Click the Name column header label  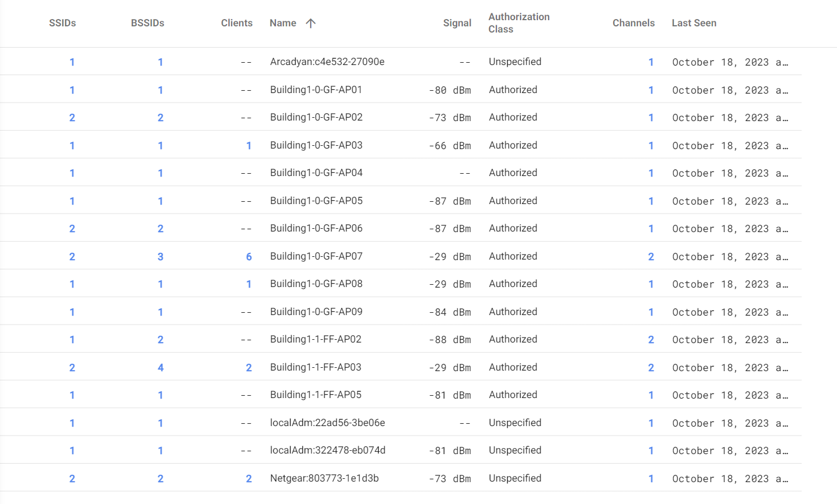pos(283,23)
